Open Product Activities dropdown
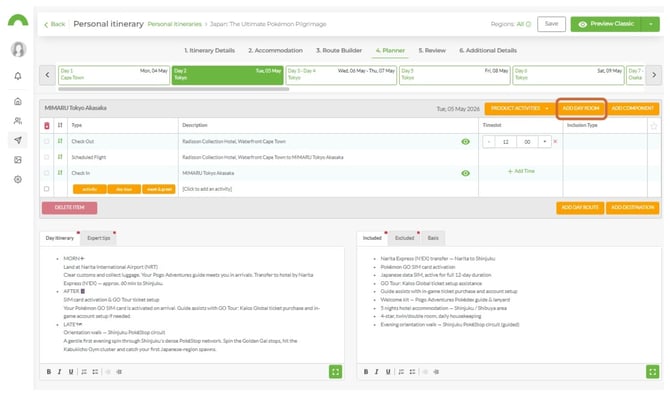Image resolution: width=670 pixels, height=393 pixels. pos(520,109)
